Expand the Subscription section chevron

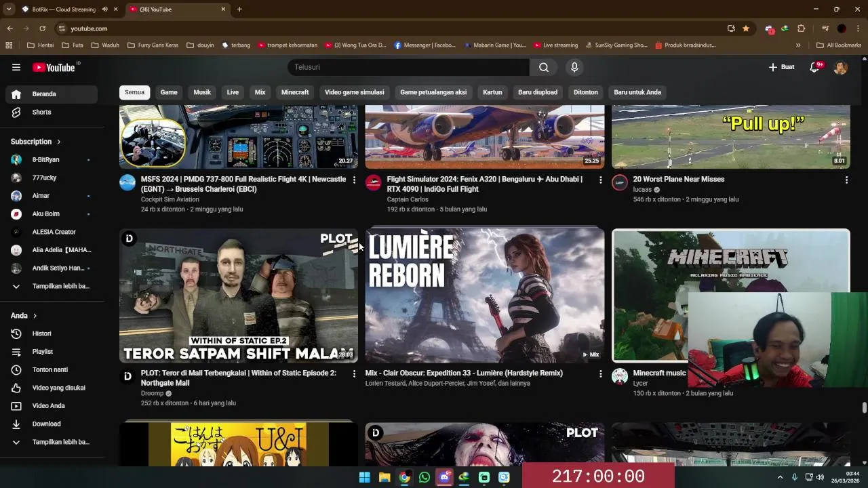(x=58, y=142)
